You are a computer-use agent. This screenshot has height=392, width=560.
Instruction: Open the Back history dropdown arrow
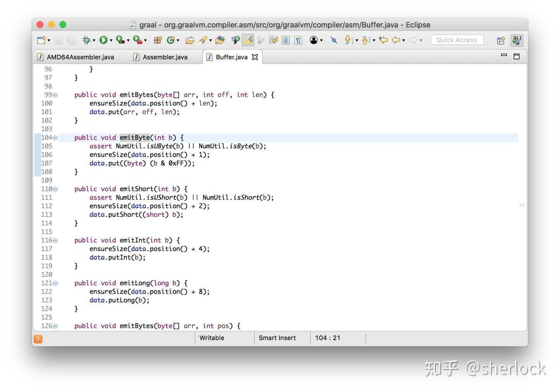click(x=404, y=40)
